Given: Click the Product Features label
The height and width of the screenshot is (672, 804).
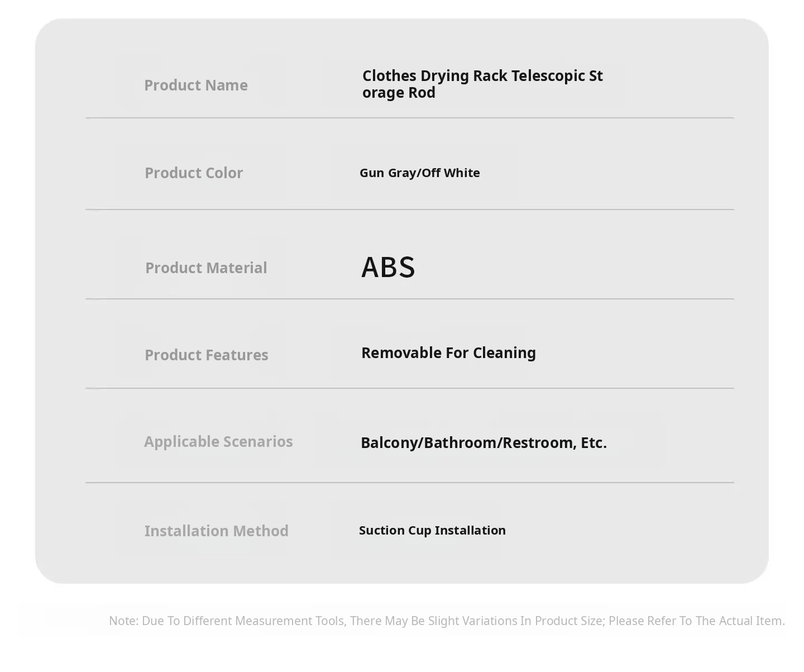Looking at the screenshot, I should click(x=206, y=355).
